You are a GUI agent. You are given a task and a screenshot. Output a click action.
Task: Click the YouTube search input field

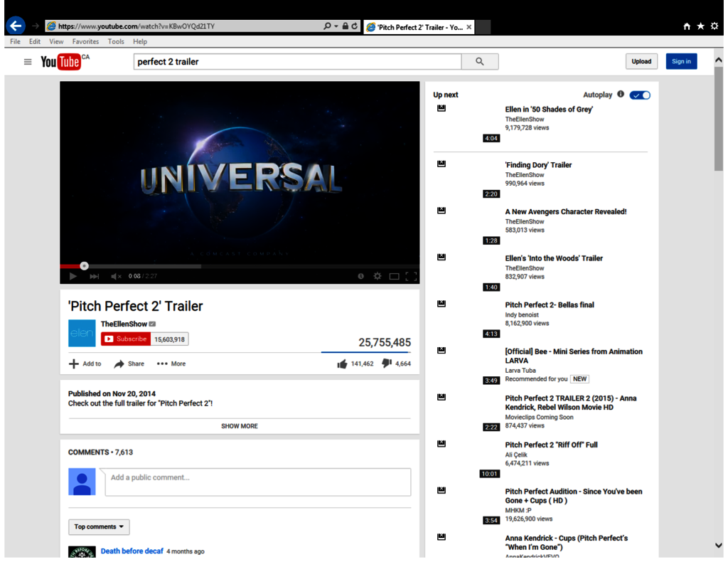coord(298,61)
